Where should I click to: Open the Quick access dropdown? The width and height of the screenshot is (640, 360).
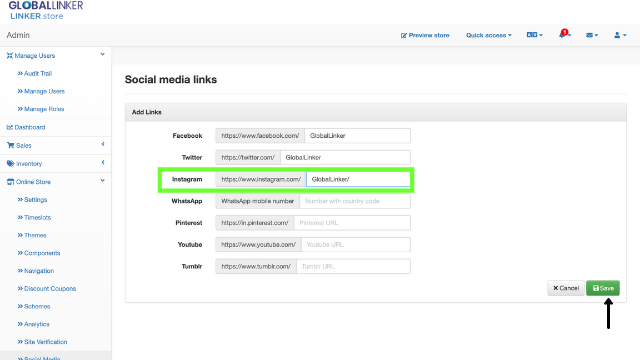pyautogui.click(x=489, y=36)
